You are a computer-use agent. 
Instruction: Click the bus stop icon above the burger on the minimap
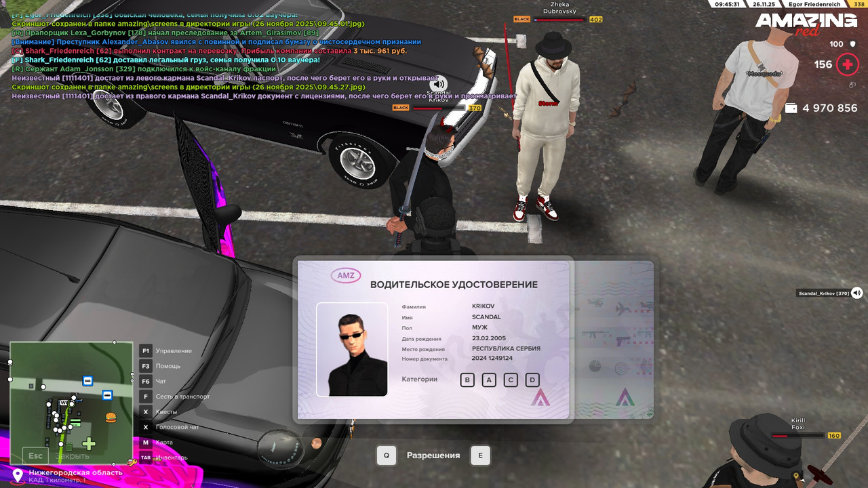click(x=107, y=395)
